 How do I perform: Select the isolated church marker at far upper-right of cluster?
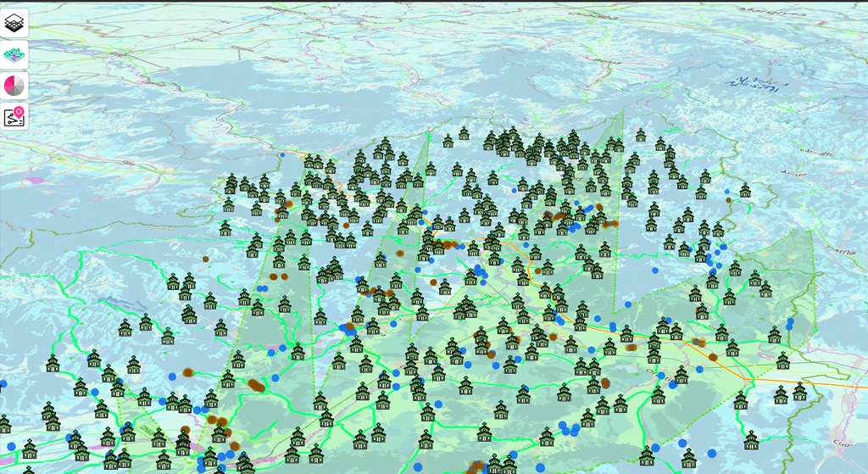[744, 191]
